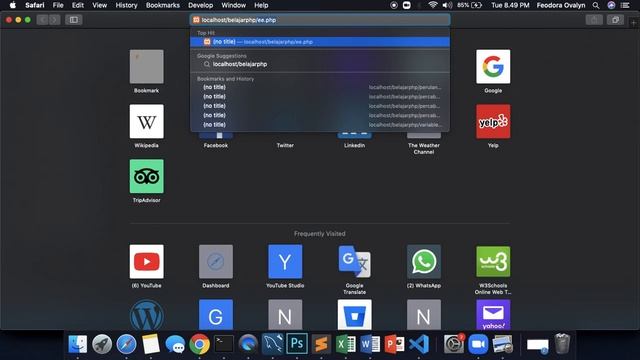The height and width of the screenshot is (360, 640).
Task: Launch PowerPoint from the Dock
Action: [x=394, y=344]
